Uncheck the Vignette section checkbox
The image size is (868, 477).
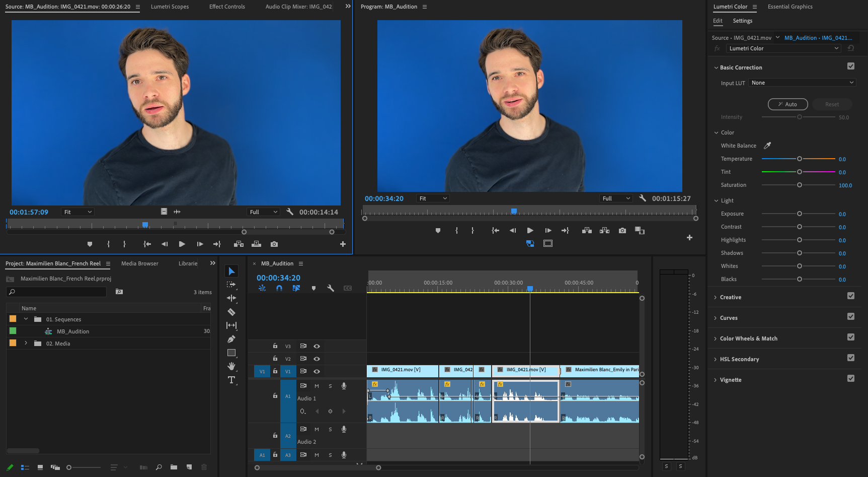coord(850,378)
